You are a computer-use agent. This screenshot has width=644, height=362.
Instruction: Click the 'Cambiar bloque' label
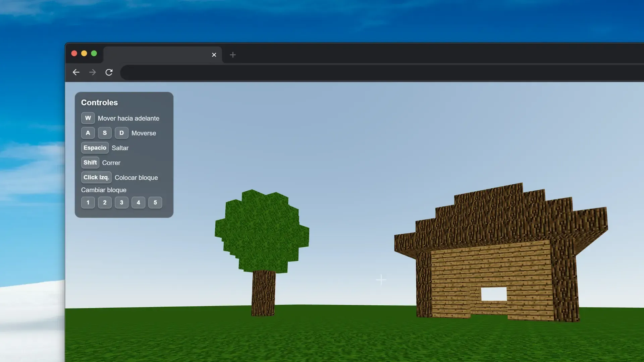104,190
